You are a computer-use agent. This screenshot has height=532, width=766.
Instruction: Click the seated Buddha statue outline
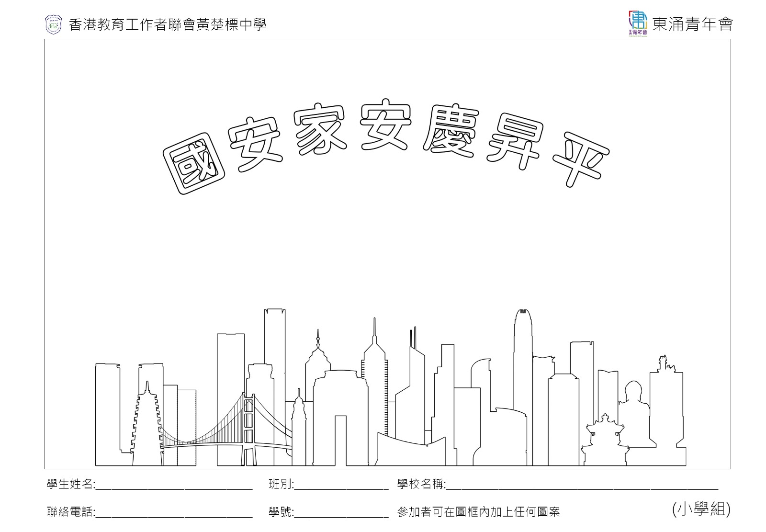click(x=634, y=416)
